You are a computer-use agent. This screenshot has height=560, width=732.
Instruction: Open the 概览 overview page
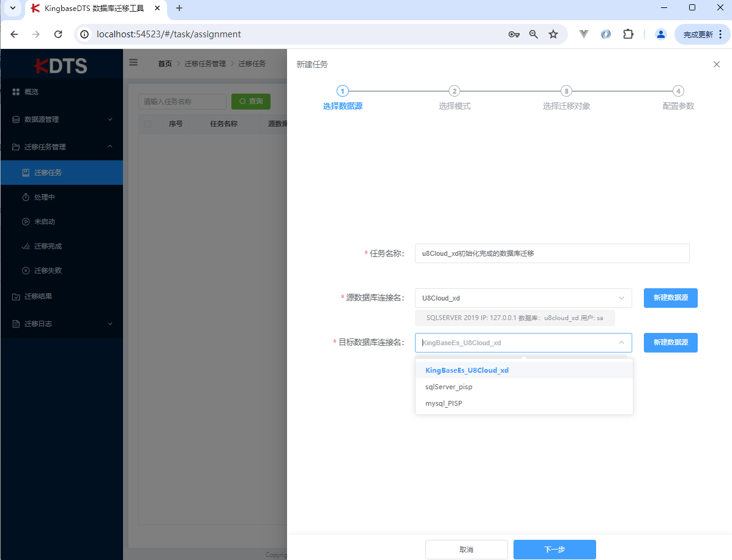pyautogui.click(x=31, y=92)
